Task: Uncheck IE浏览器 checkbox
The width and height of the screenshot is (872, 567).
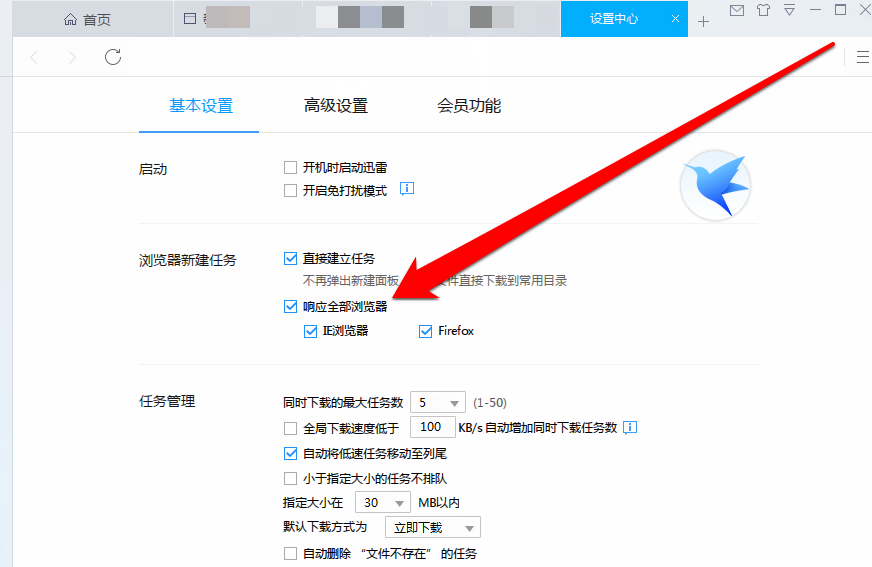Action: tap(310, 331)
